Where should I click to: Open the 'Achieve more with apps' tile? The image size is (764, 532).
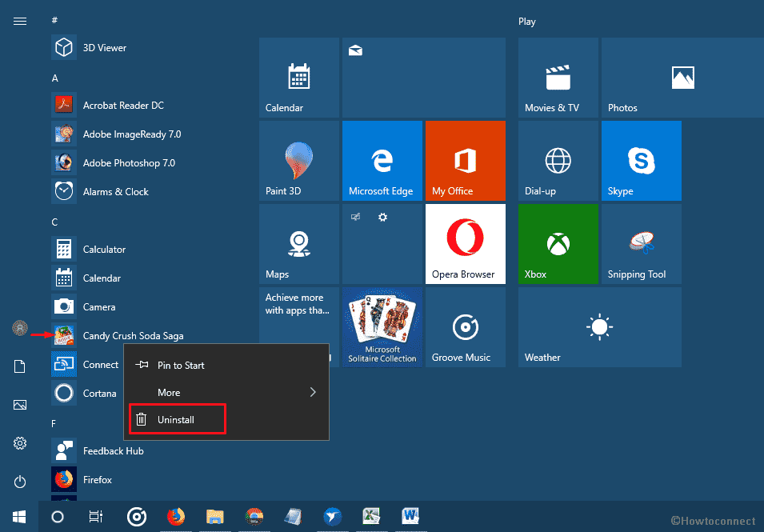click(x=299, y=316)
